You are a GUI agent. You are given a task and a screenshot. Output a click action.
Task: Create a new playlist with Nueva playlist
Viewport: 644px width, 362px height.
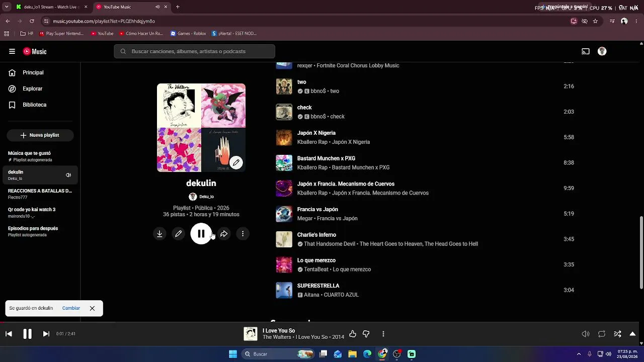40,135
